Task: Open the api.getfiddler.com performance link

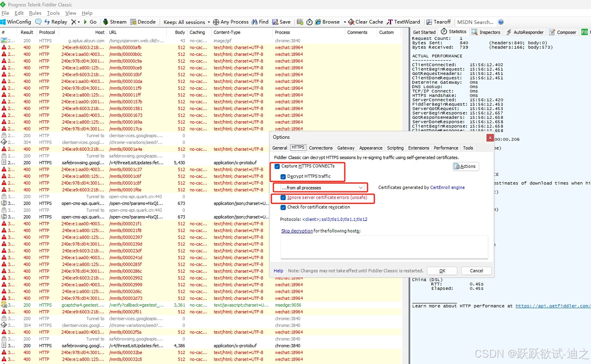Action: coord(552,306)
